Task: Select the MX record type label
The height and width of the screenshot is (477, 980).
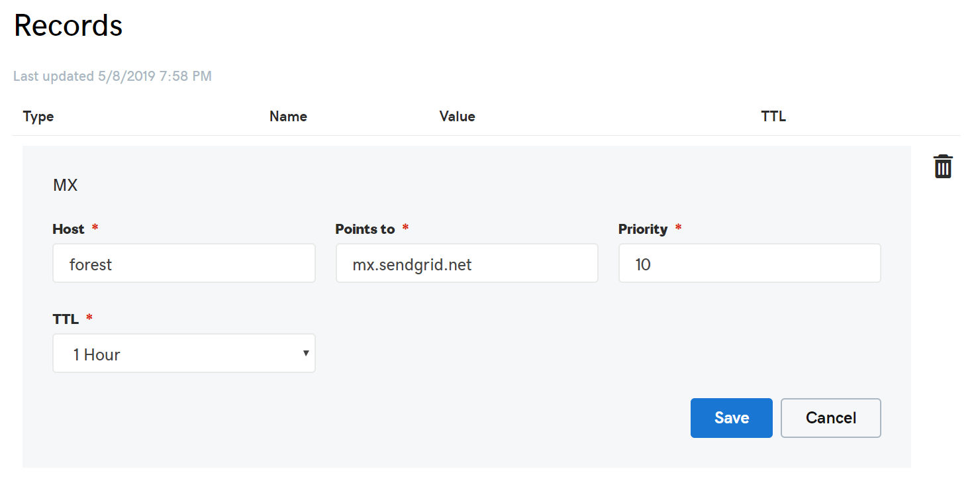Action: [65, 185]
